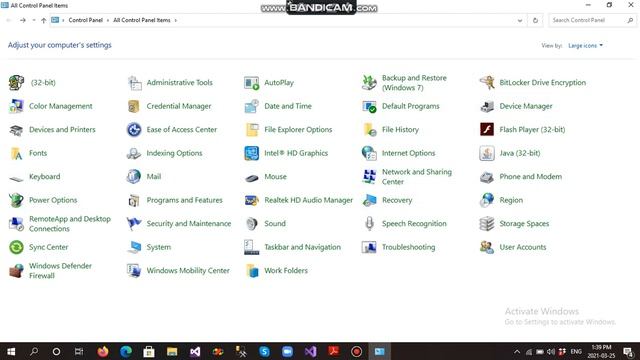This screenshot has width=640, height=360.
Task: Click the Phone and Modem icon
Action: coord(487,177)
